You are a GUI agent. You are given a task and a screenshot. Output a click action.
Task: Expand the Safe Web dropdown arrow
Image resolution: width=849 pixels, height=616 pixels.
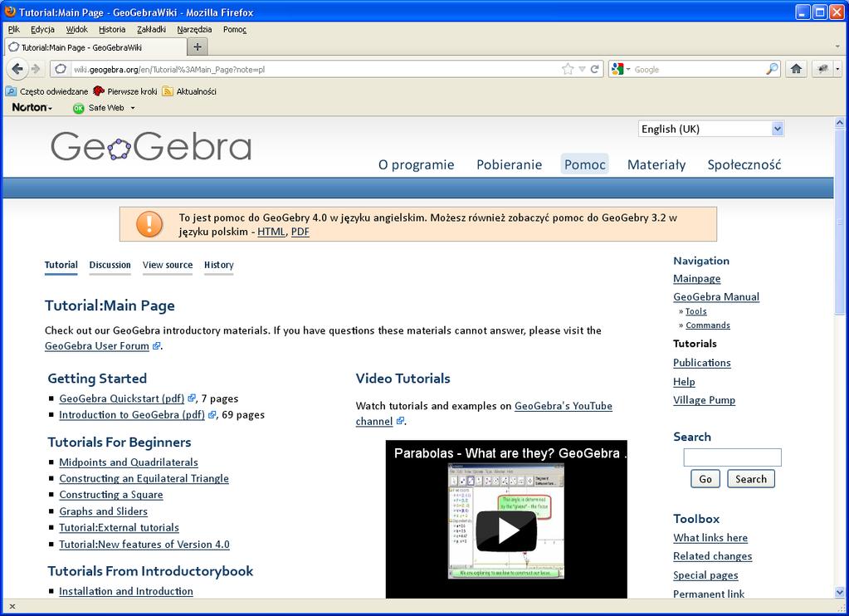tap(133, 108)
